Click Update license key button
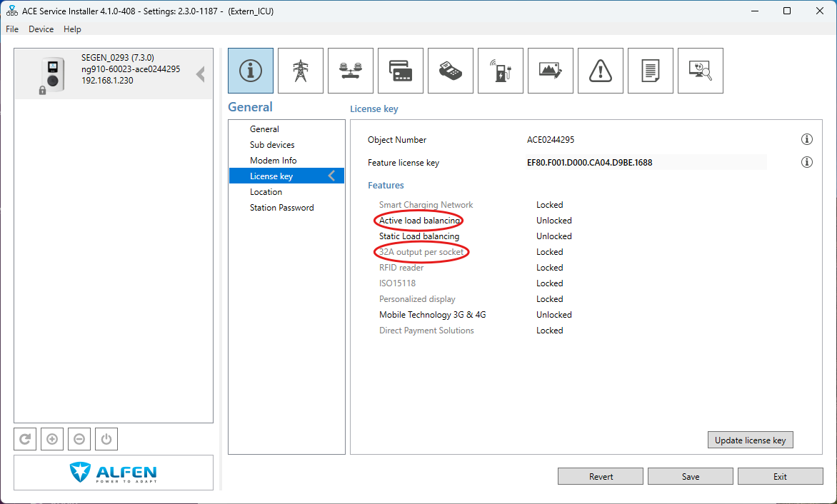 pos(750,440)
